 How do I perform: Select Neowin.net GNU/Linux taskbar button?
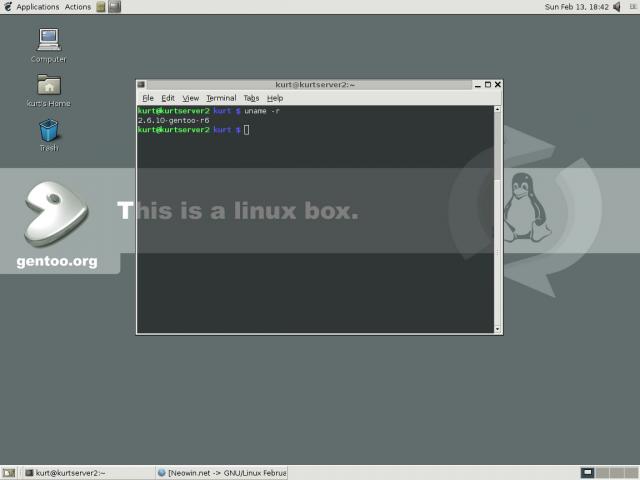[222, 473]
